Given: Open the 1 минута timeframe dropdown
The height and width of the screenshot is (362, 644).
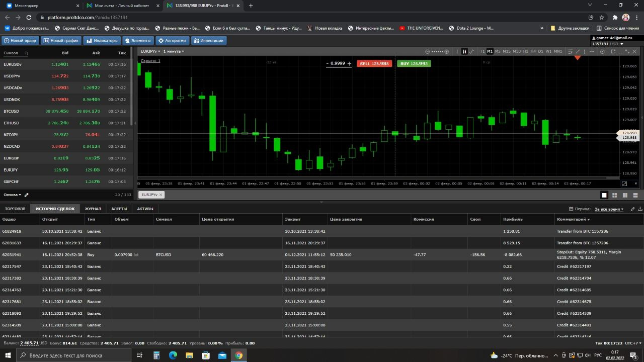Looking at the screenshot, I should point(174,51).
